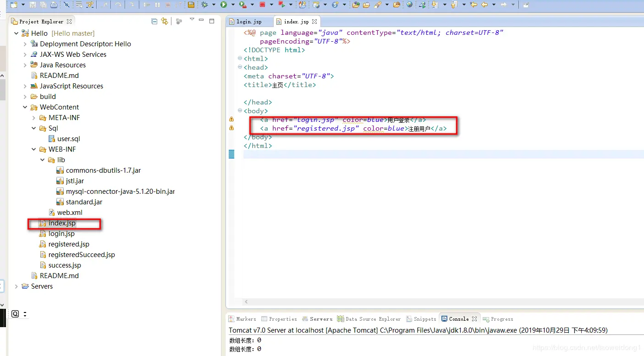Screen dimensions: 644x356
Task: Toggle Link with Editor in Project Explorer
Action: [165, 21]
